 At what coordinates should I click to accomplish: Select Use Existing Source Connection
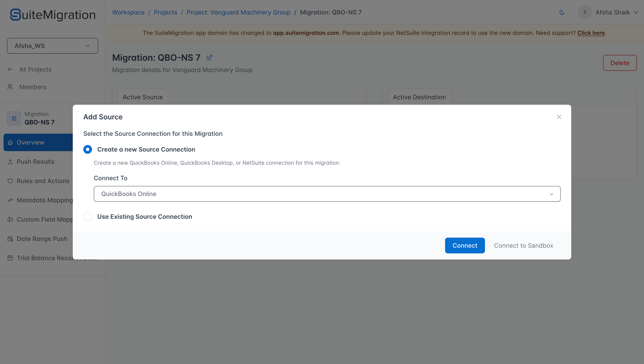coord(88,217)
